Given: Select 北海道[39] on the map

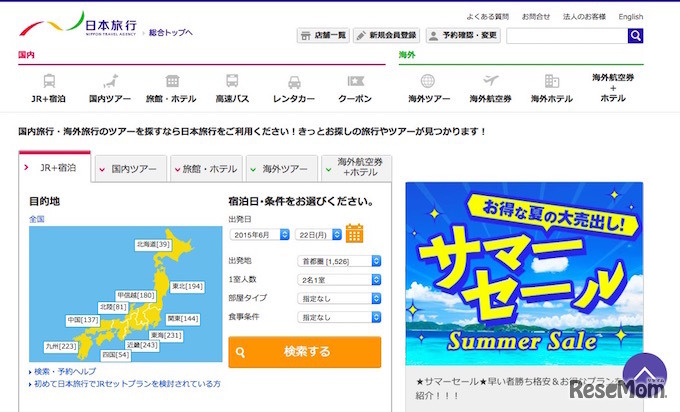Looking at the screenshot, I should 153,245.
